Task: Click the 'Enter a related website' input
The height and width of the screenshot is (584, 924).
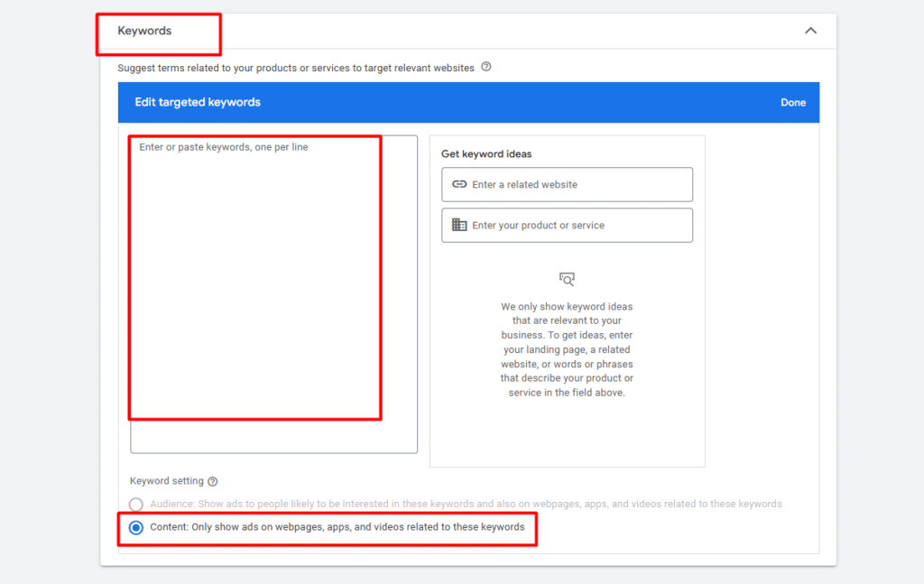Action: tap(577, 184)
